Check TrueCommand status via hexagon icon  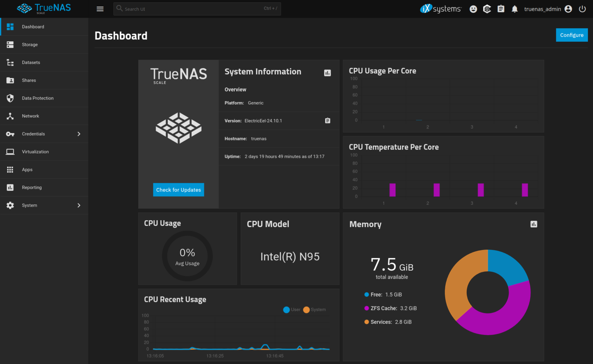487,8
